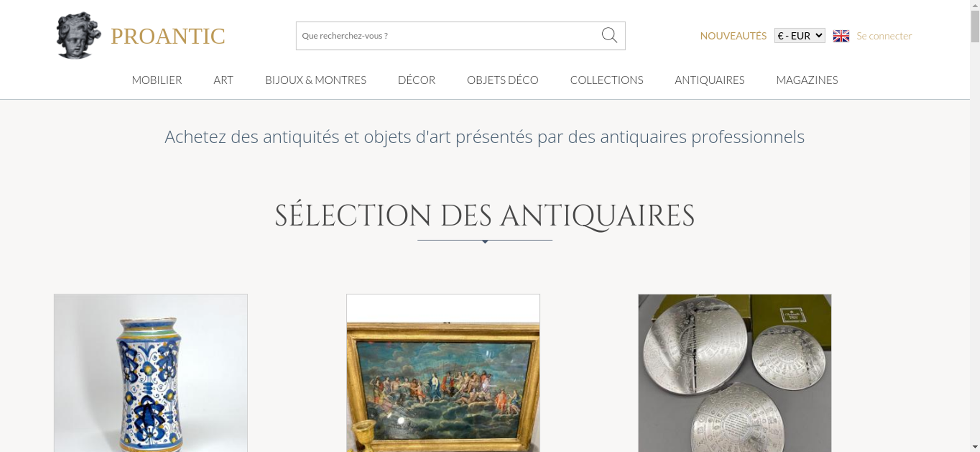Open the COLLECTIONS menu
The width and height of the screenshot is (980, 452).
point(607,80)
